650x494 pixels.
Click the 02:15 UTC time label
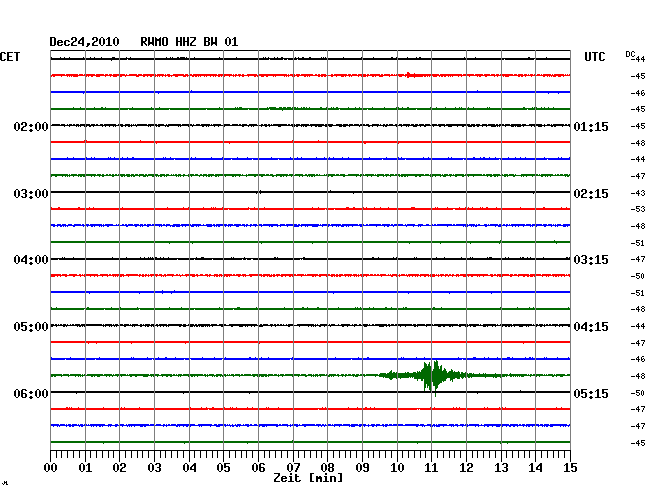click(591, 194)
